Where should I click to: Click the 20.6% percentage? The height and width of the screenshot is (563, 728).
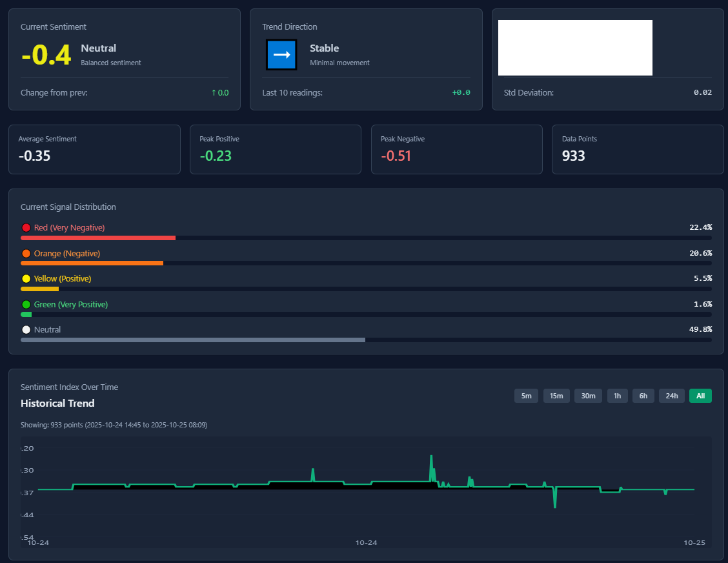(x=701, y=253)
